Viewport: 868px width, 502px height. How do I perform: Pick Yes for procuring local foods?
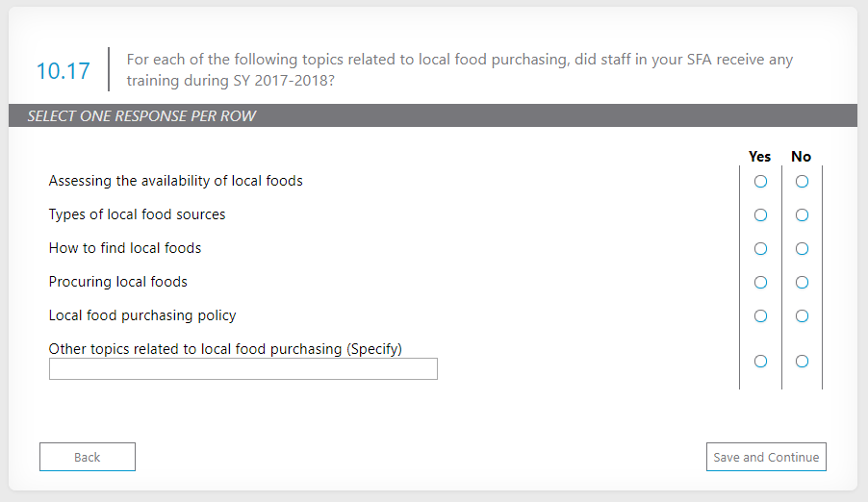coord(760,283)
